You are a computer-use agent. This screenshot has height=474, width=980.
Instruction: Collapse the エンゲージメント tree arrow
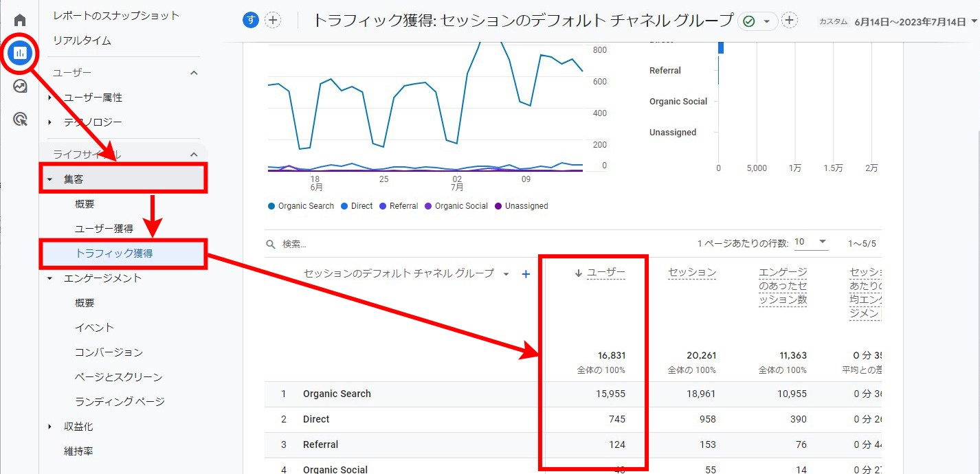[x=49, y=278]
